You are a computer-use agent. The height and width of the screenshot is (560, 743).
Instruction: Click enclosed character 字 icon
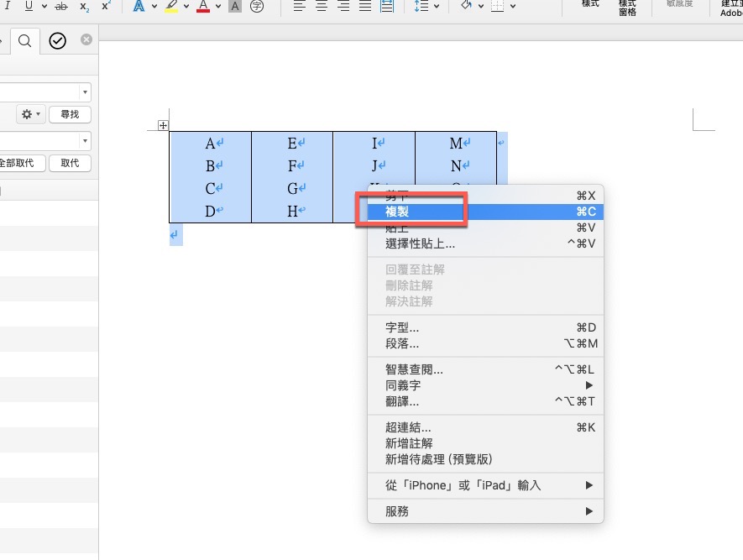pos(256,6)
